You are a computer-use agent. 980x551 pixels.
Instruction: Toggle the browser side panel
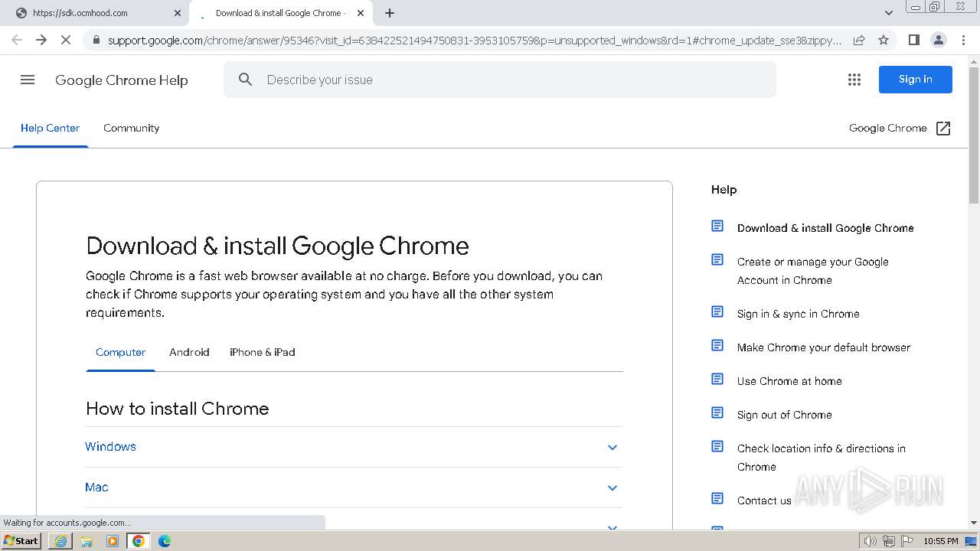(913, 40)
